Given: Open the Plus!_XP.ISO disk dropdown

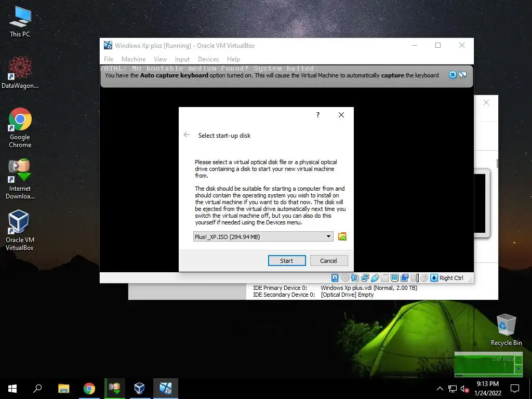Looking at the screenshot, I should [263, 236].
